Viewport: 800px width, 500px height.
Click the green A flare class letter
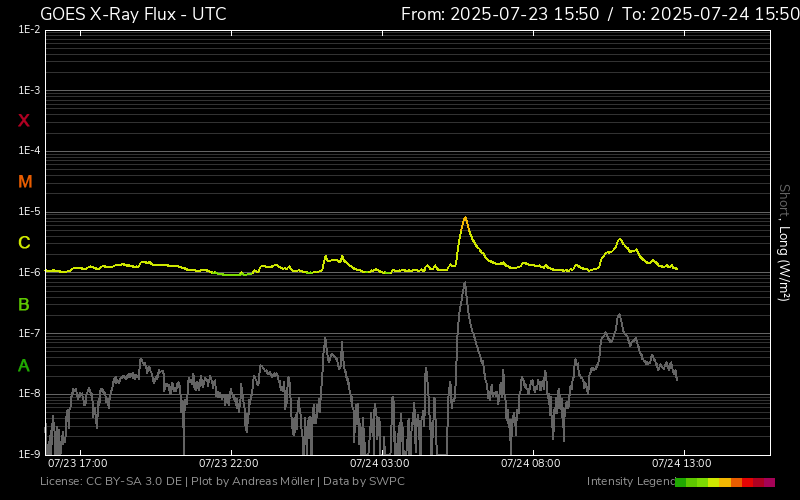[x=23, y=366]
